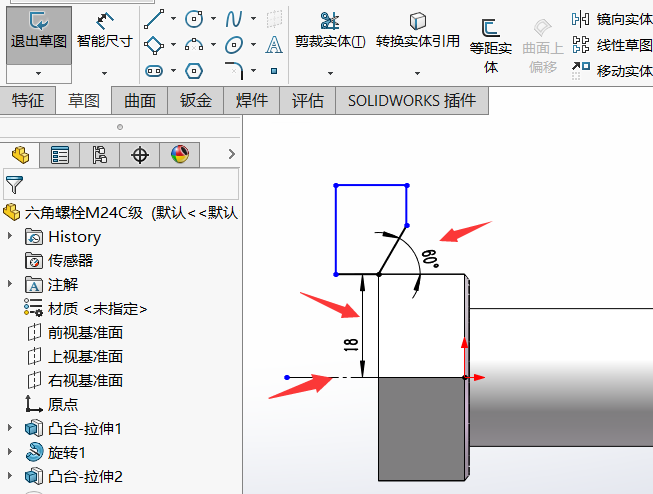Click the arrow to show more manager tabs
The height and width of the screenshot is (494, 653).
[x=232, y=155]
